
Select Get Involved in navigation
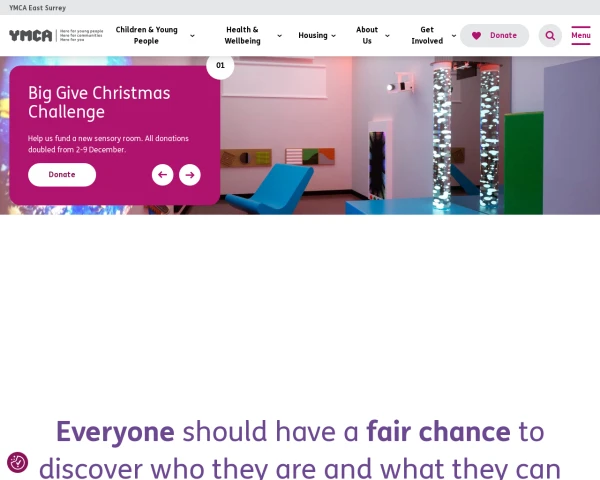coord(427,35)
